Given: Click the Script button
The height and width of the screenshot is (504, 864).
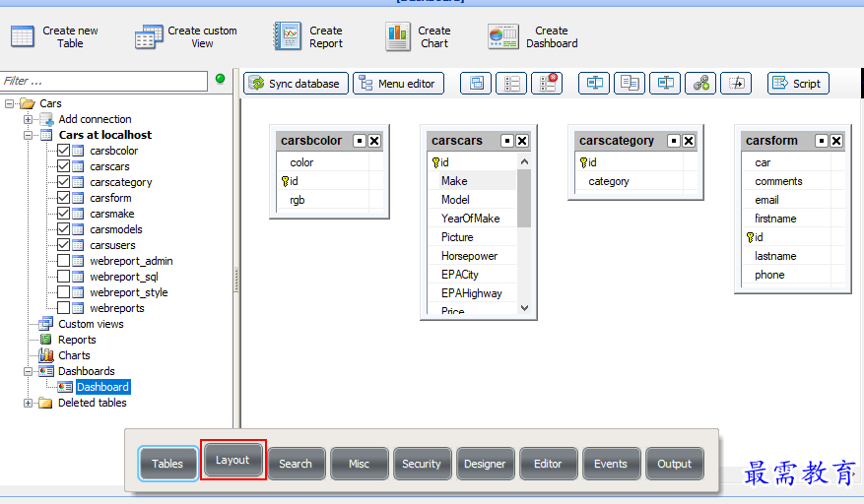Looking at the screenshot, I should [798, 84].
